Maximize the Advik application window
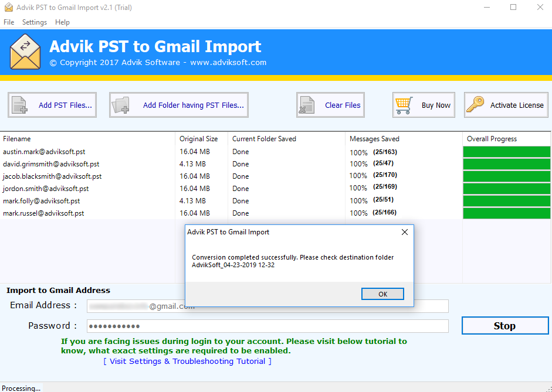The width and height of the screenshot is (552, 392). click(513, 8)
